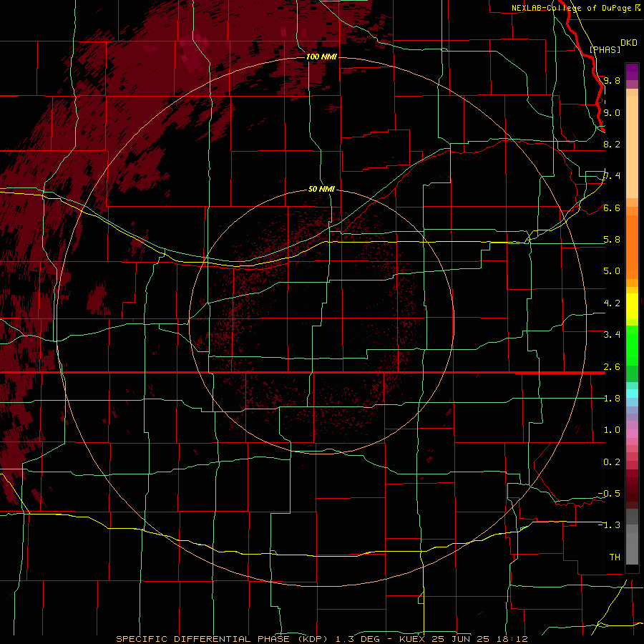Click the [PHAS] legend heading
Screen dimensions: 644x644
[x=605, y=49]
